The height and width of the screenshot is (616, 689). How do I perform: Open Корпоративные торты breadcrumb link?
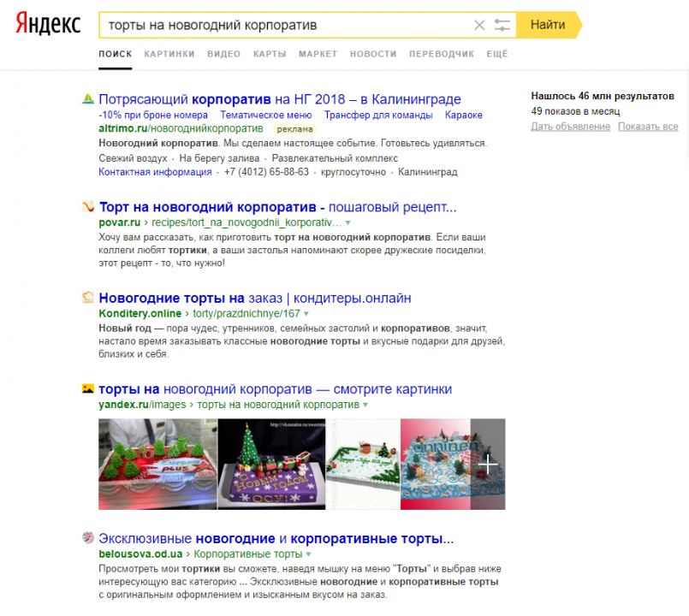[x=248, y=554]
